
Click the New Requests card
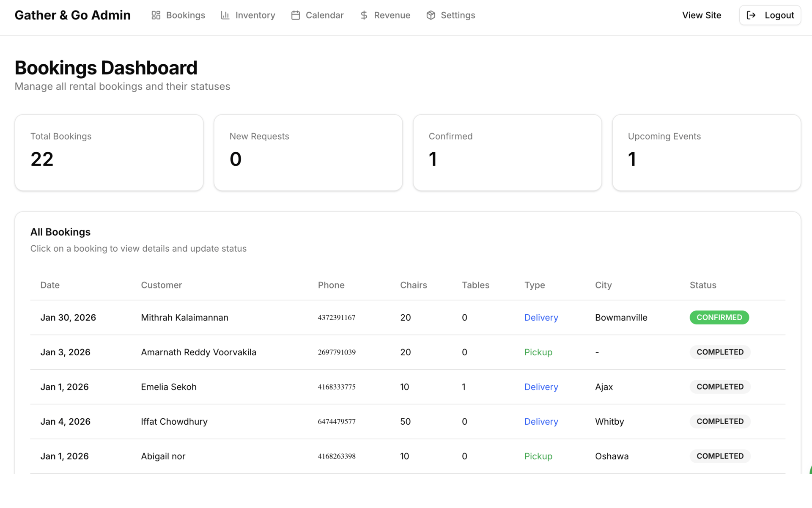[308, 152]
